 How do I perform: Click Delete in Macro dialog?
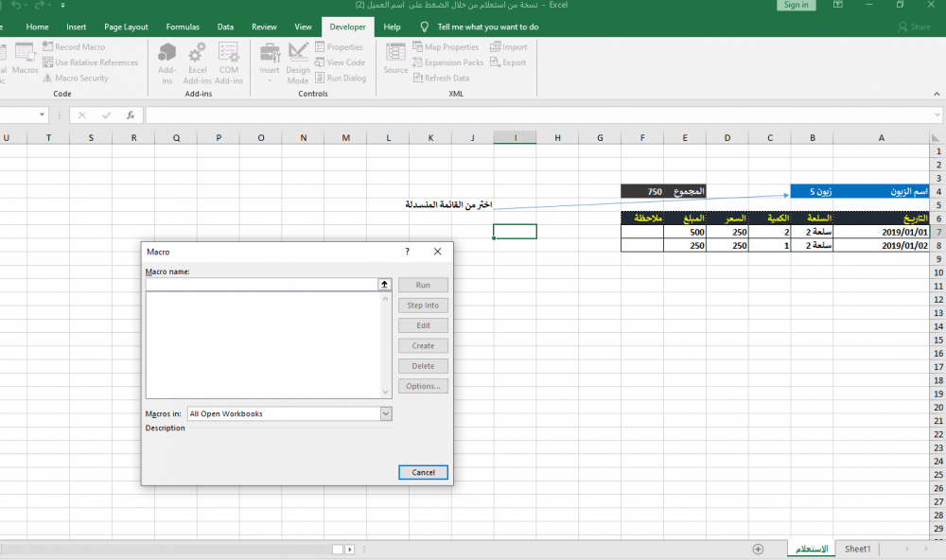point(423,366)
